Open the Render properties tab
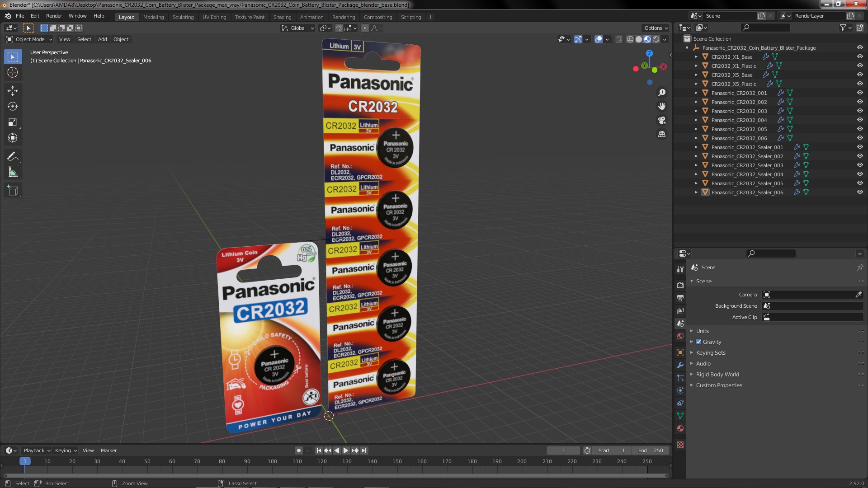 click(x=680, y=286)
